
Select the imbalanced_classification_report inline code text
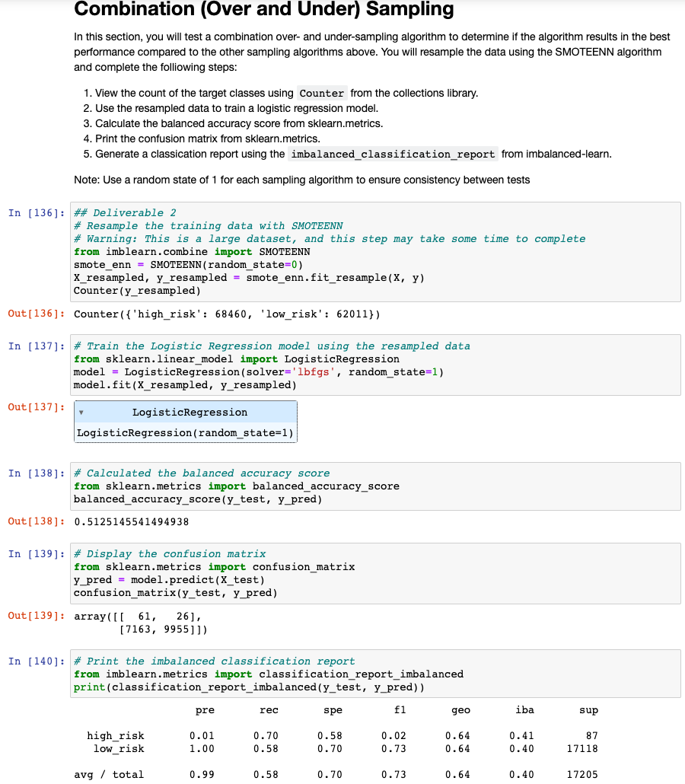[x=392, y=154]
